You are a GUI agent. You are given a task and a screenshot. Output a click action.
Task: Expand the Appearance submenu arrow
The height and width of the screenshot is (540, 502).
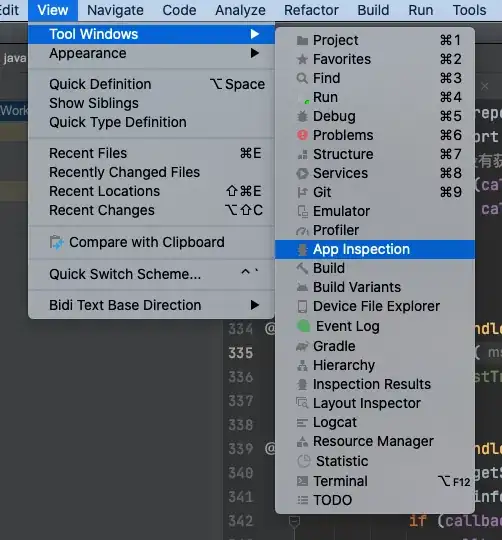click(255, 53)
